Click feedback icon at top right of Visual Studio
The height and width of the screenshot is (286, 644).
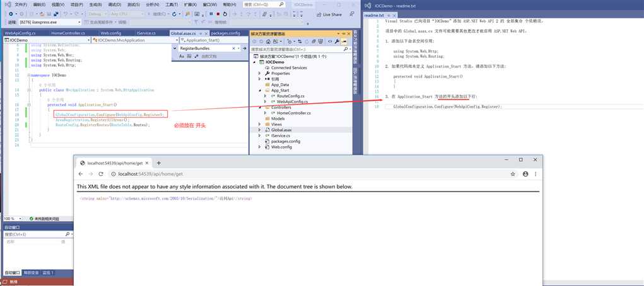352,14
